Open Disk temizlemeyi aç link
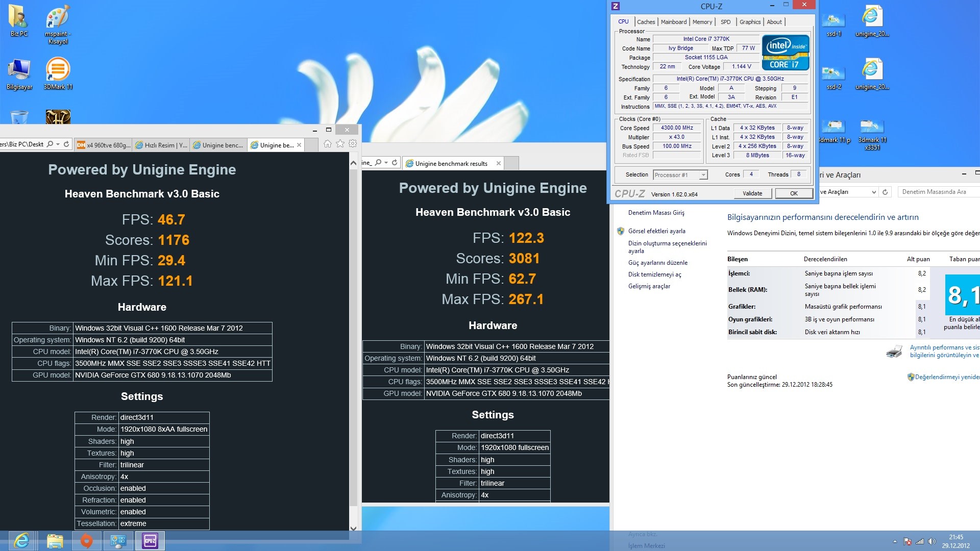This screenshot has width=980, height=551. tap(654, 274)
